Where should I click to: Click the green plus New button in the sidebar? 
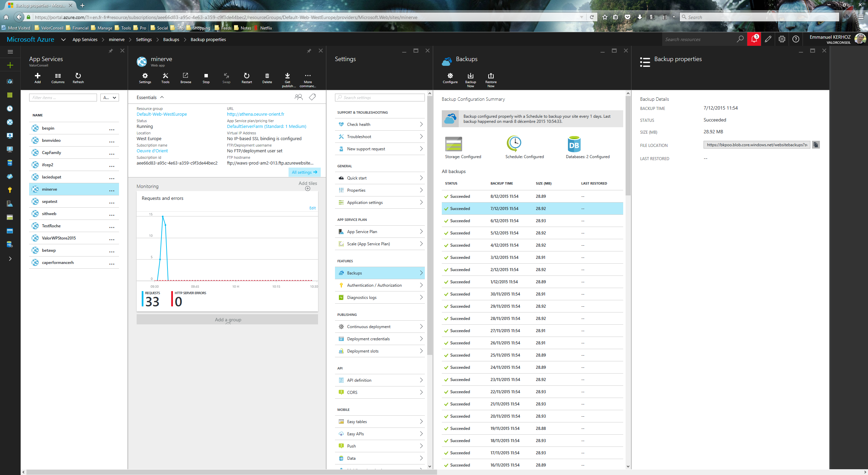coord(10,65)
